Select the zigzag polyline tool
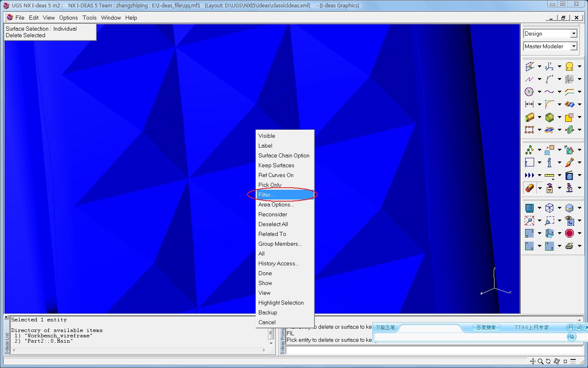 (530, 79)
